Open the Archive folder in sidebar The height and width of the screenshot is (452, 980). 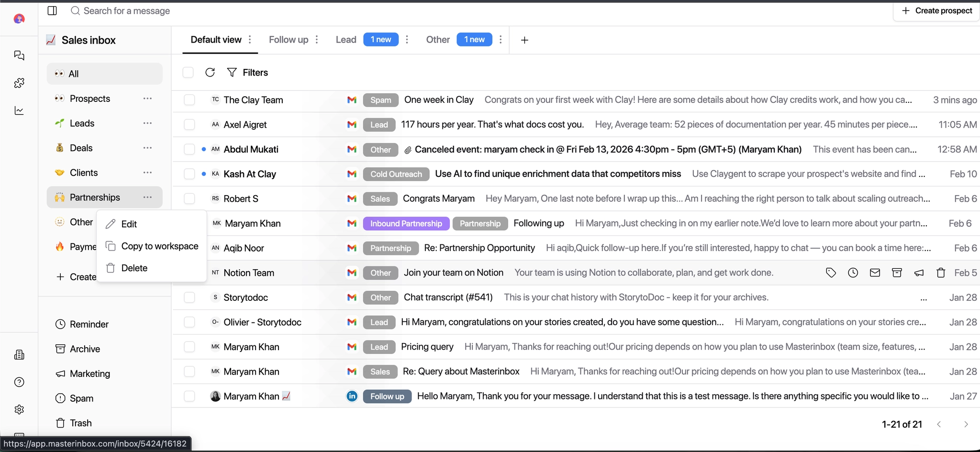pos(85,349)
